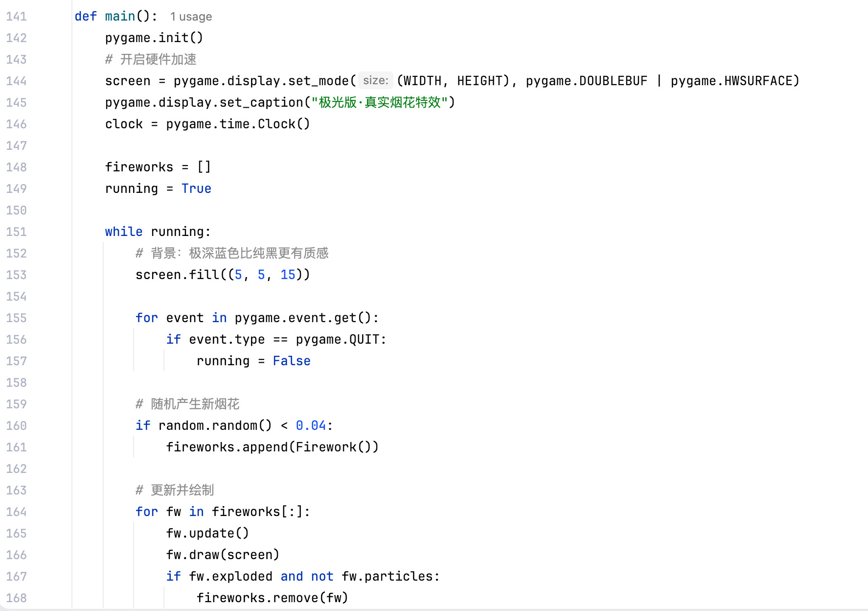Click the 'True' value on line 149
868x611 pixels.
[x=196, y=189]
